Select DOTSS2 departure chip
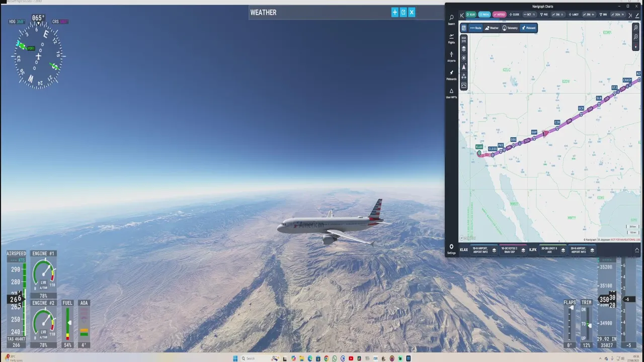 tap(500, 15)
